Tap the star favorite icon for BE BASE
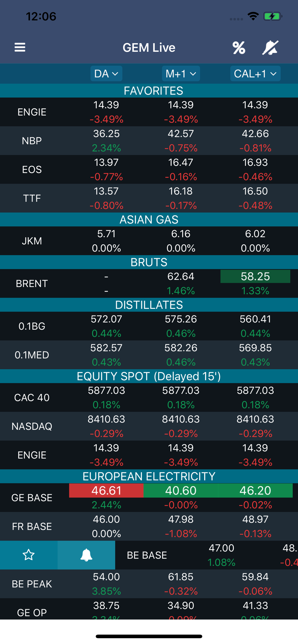 (29, 555)
